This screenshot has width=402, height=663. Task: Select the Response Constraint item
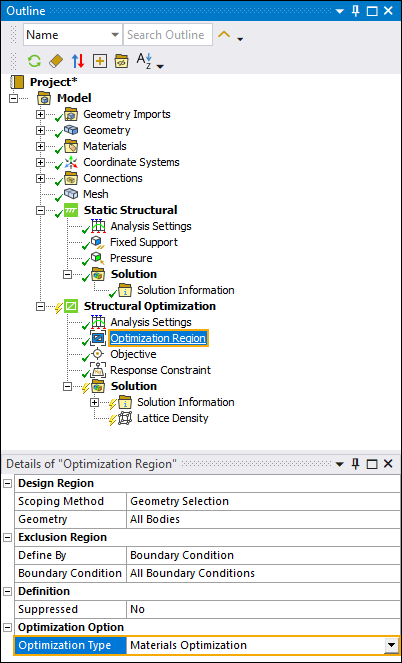click(160, 370)
